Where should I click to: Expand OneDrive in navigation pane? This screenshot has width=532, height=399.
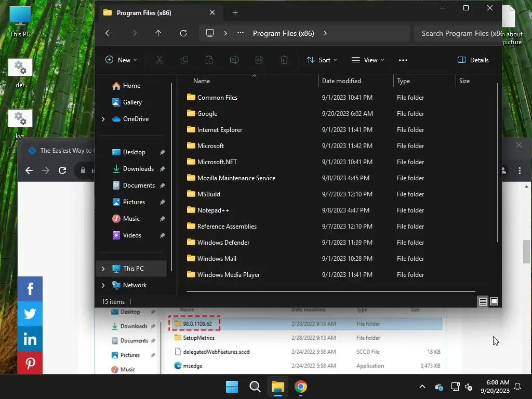coord(103,119)
